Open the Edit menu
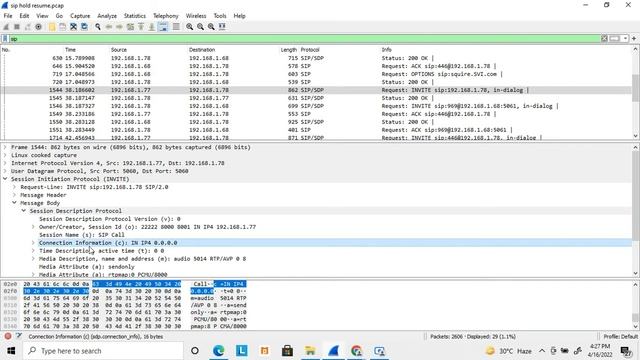Screen dimensions: 640x360 [24, 16]
